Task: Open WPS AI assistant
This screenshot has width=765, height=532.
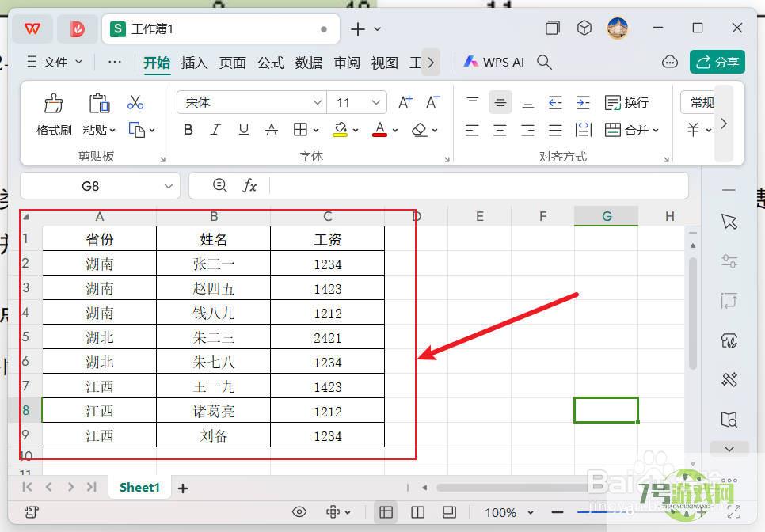Action: pyautogui.click(x=493, y=62)
